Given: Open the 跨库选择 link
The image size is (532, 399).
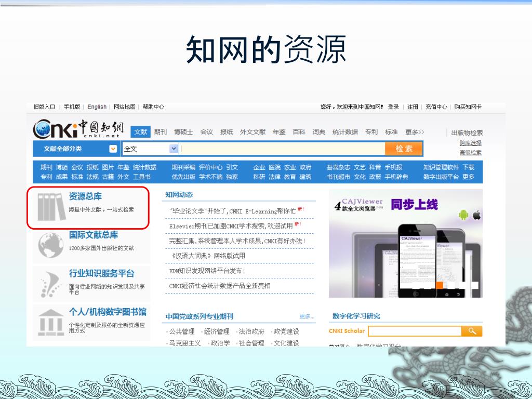Looking at the screenshot, I should 471,143.
